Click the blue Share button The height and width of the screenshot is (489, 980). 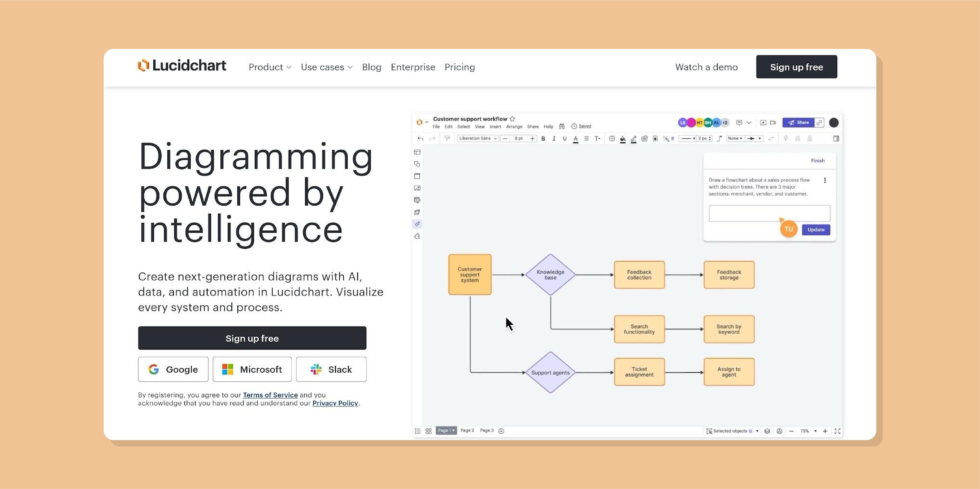pyautogui.click(x=798, y=123)
